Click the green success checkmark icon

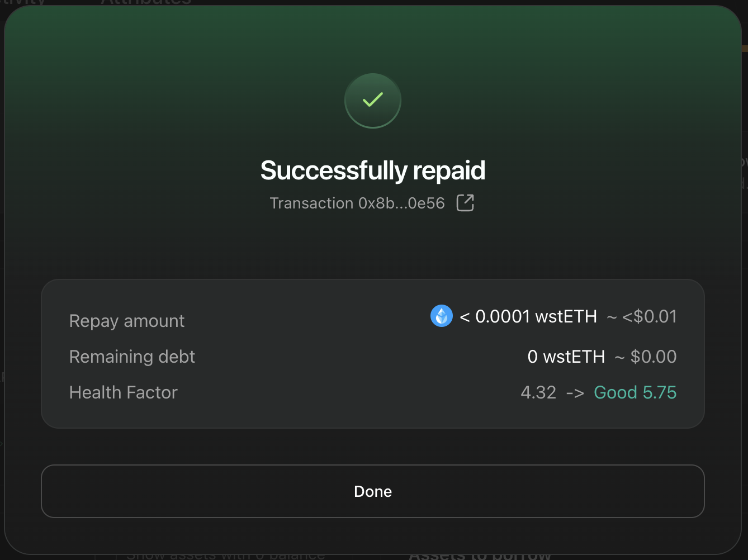(373, 101)
